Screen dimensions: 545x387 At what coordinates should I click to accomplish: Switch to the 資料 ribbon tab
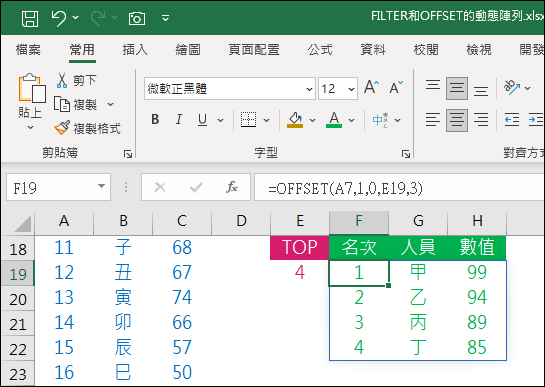(373, 50)
